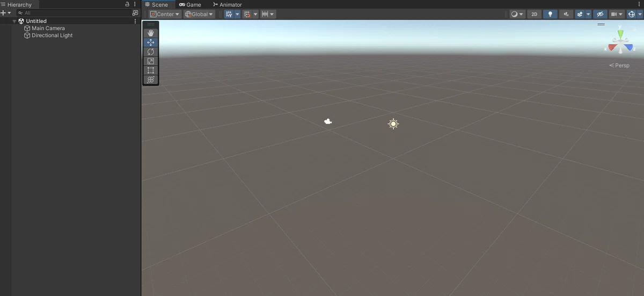Image resolution: width=644 pixels, height=296 pixels.
Task: Toggle scene audio mute
Action: pos(566,14)
